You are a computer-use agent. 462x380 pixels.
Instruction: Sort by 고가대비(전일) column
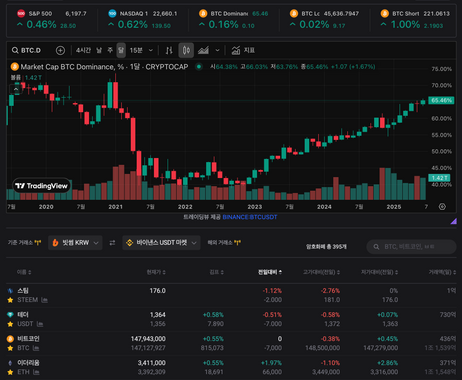[x=321, y=272]
